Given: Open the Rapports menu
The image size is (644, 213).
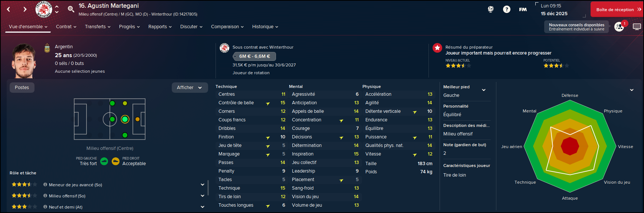Looking at the screenshot, I should (x=160, y=27).
